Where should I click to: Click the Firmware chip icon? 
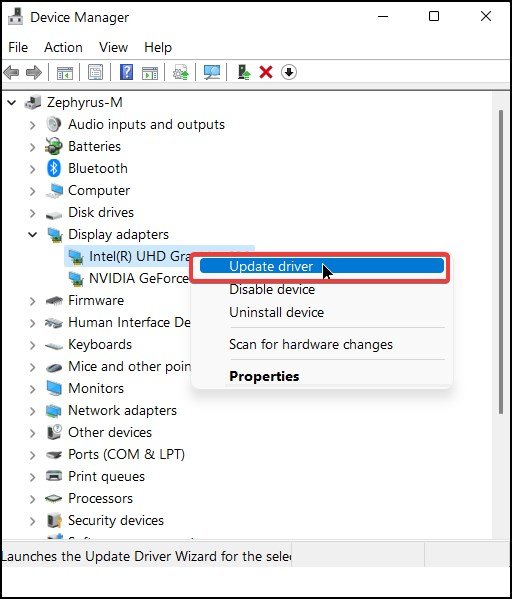click(54, 301)
